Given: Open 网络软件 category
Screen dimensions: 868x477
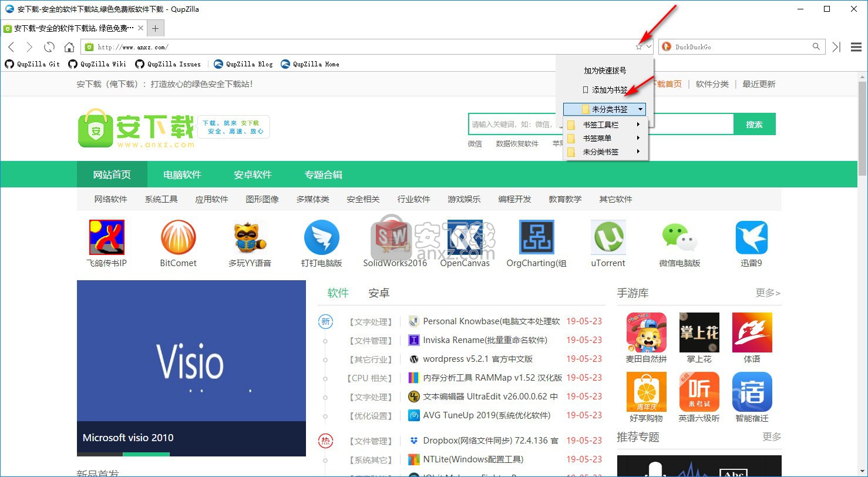Looking at the screenshot, I should (111, 199).
